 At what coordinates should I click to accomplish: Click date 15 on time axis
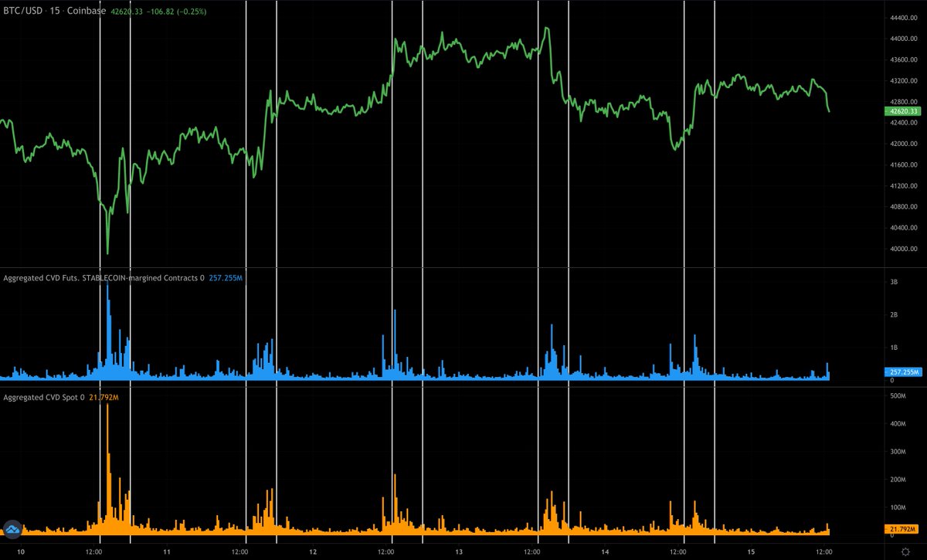(751, 552)
